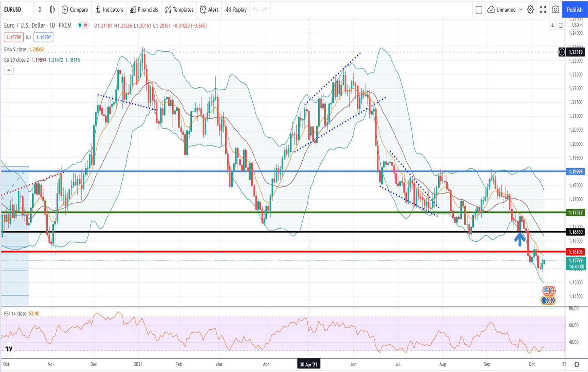Collapse the indicator legend with chevron
The height and width of the screenshot is (372, 588).
point(9,70)
